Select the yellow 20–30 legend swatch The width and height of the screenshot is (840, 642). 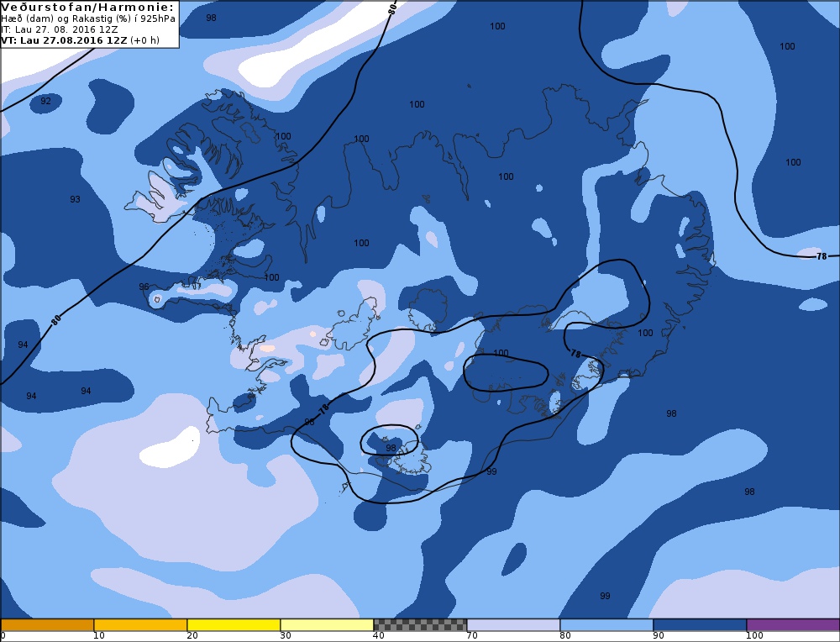pyautogui.click(x=234, y=625)
